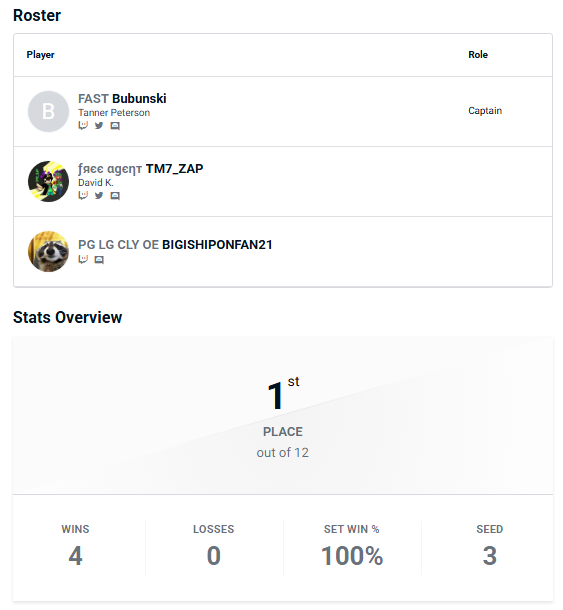
Task: Click TM7_ZAP's Twitch icon
Action: tap(83, 195)
